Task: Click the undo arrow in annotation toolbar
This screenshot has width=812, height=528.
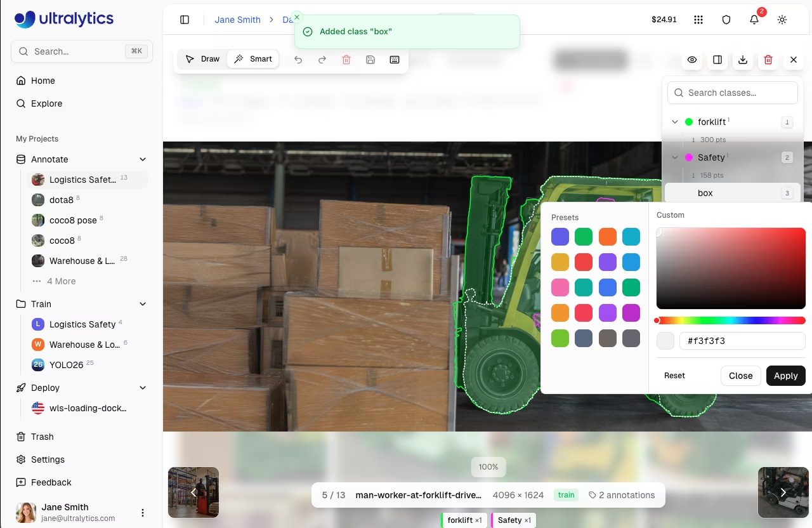Action: (298, 60)
